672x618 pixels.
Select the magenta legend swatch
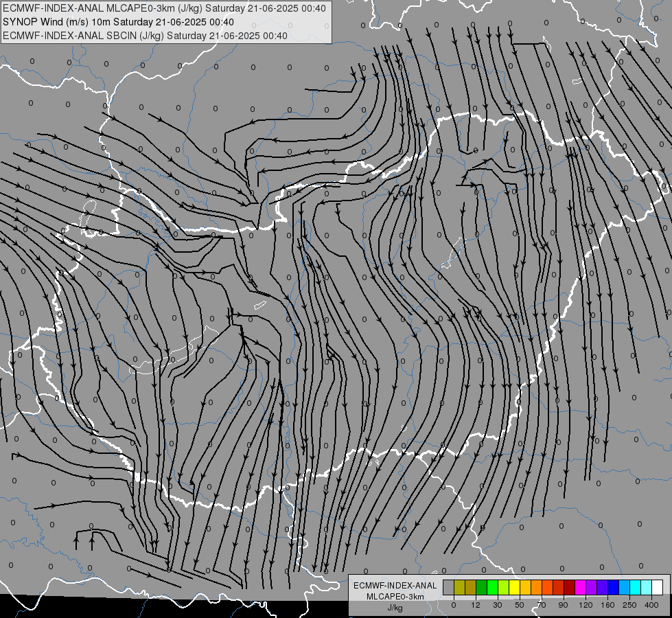pos(580,587)
